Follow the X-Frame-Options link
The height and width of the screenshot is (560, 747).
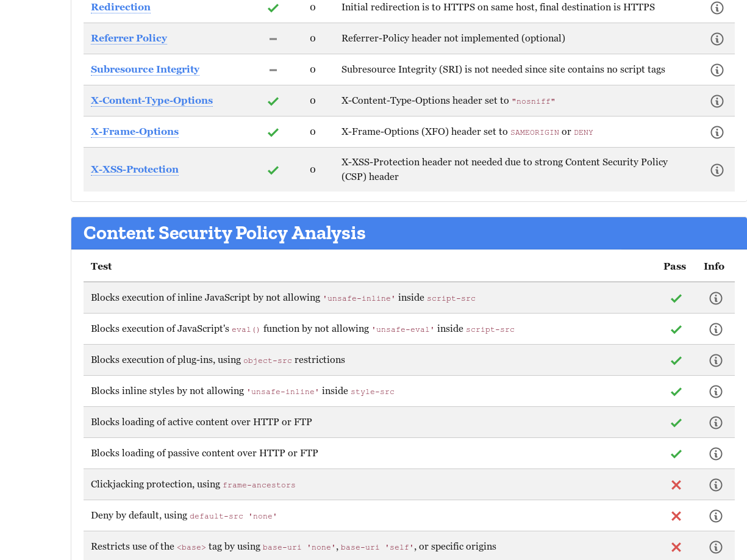[x=134, y=132]
